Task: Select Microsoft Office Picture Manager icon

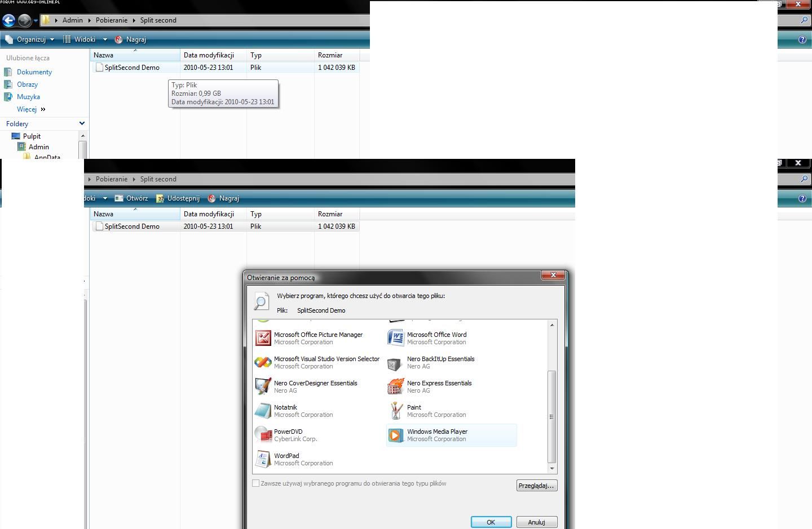Action: click(x=263, y=338)
